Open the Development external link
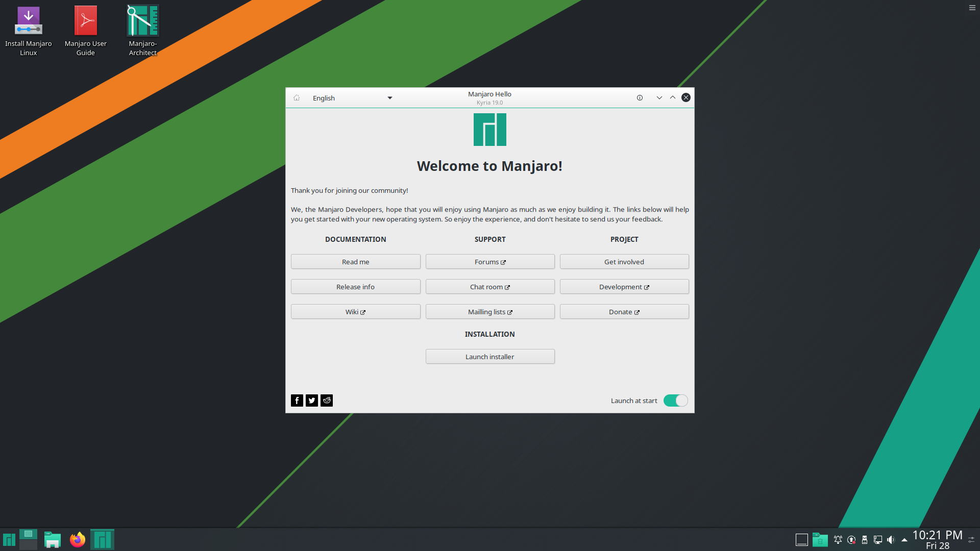Viewport: 980px width, 551px height. (624, 287)
